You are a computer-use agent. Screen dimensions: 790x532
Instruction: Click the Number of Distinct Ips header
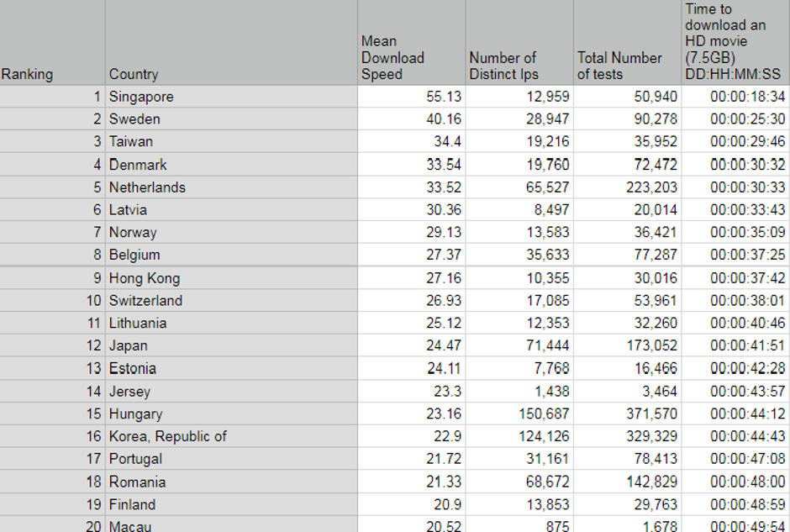click(x=519, y=42)
